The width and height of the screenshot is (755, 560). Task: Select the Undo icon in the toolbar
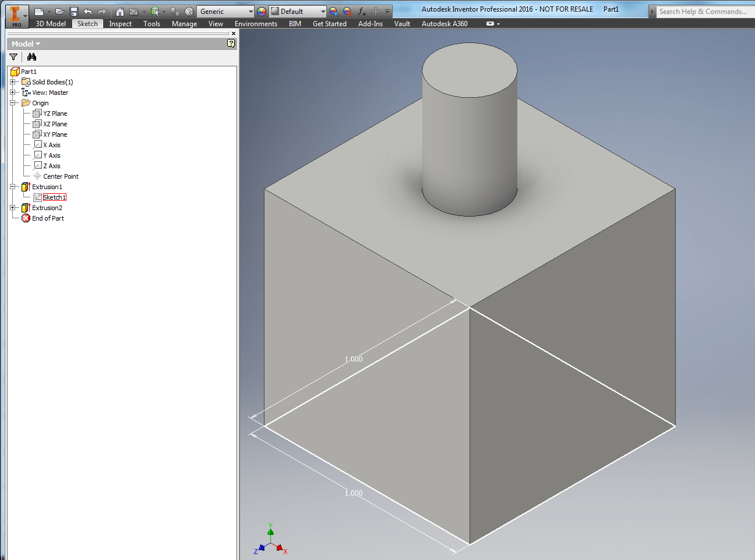pos(87,10)
